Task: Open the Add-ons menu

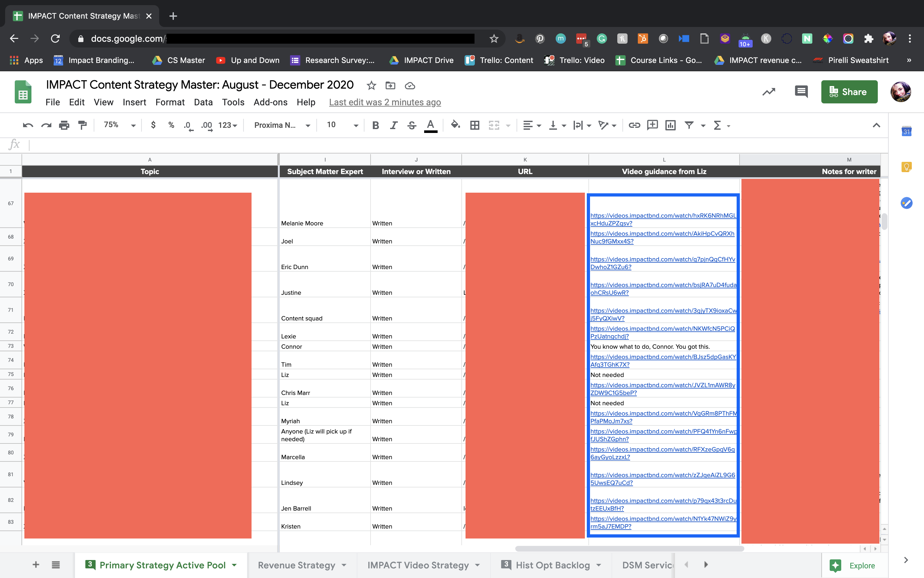Action: tap(270, 102)
